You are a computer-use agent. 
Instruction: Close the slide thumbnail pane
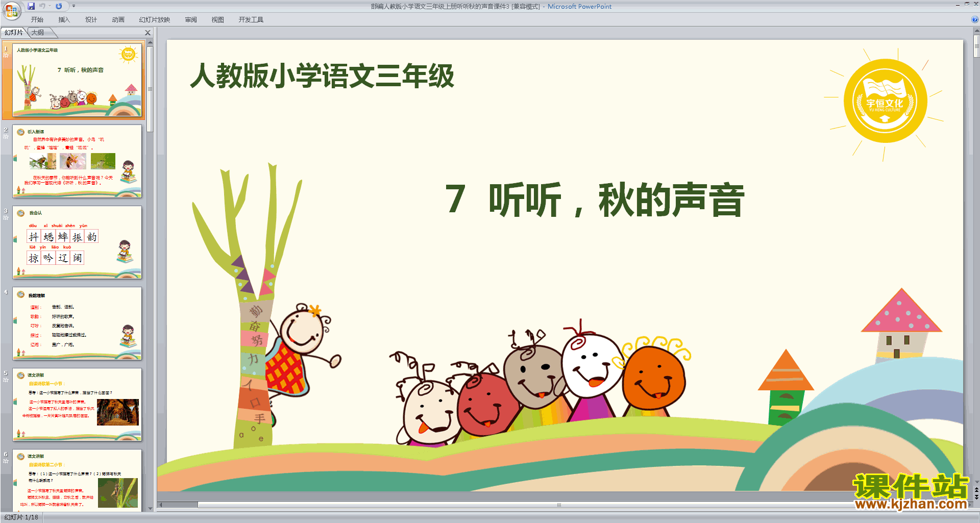point(148,33)
